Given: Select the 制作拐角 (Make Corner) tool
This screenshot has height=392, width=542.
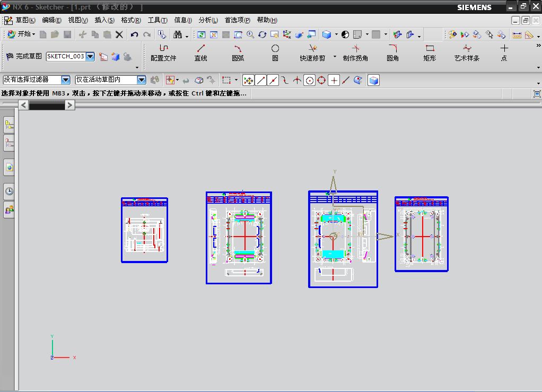Looking at the screenshot, I should [355, 53].
